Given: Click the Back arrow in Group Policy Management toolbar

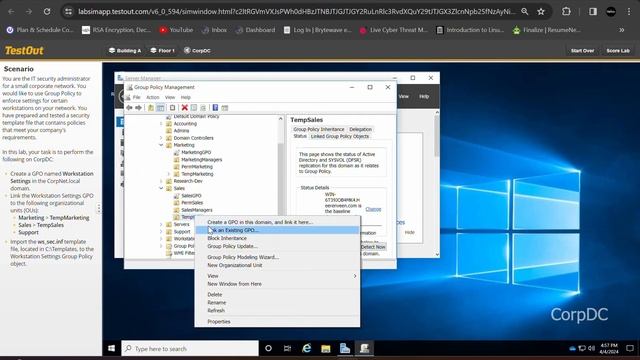Looking at the screenshot, I should [129, 108].
